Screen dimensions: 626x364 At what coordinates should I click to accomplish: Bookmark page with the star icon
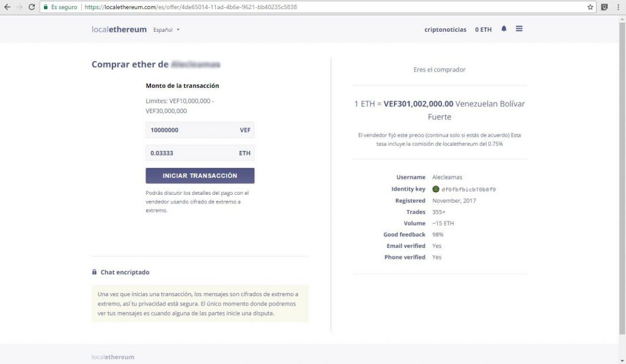tap(590, 7)
